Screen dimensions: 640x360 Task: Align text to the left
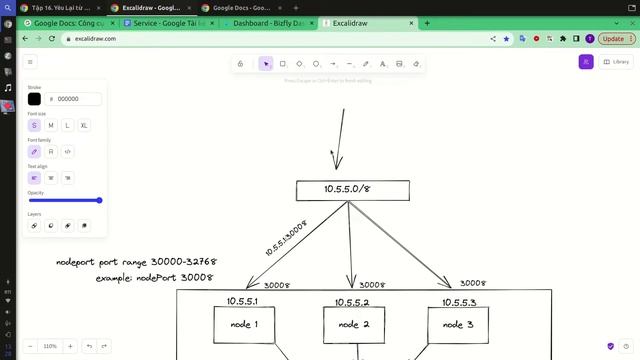pyautogui.click(x=34, y=178)
